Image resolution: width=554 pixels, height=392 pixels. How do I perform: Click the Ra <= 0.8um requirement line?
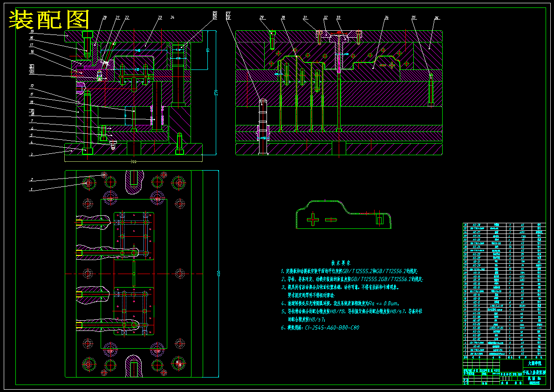click(x=340, y=303)
